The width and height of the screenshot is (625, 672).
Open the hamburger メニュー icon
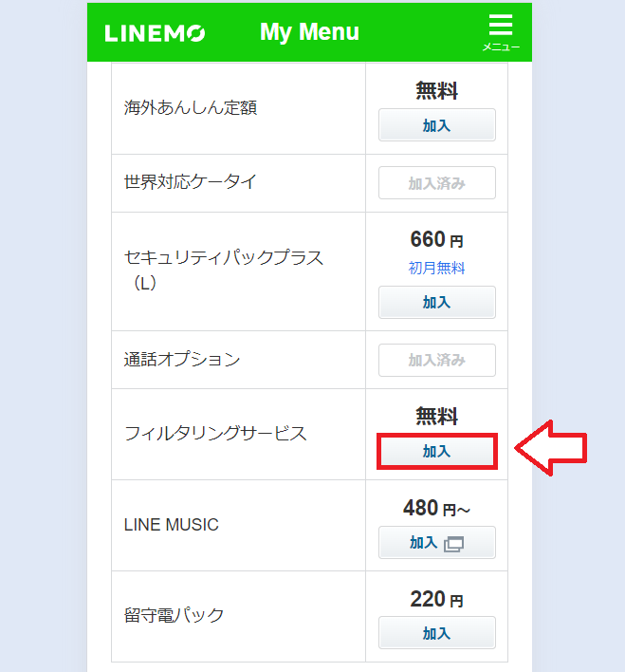pyautogui.click(x=500, y=30)
